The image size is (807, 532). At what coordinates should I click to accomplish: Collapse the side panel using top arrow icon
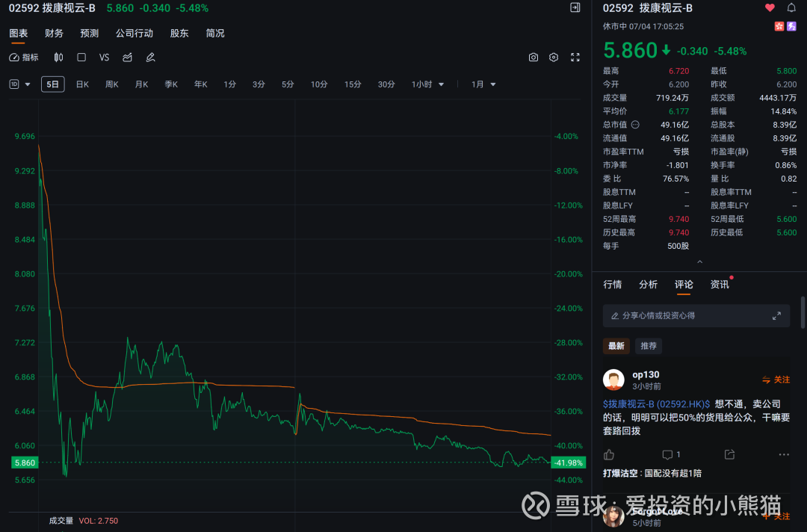point(575,7)
